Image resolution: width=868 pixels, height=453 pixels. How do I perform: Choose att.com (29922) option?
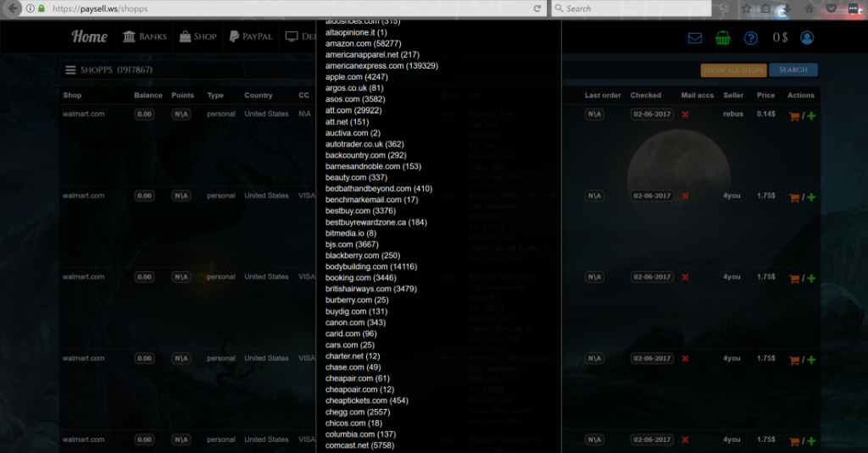tap(353, 110)
